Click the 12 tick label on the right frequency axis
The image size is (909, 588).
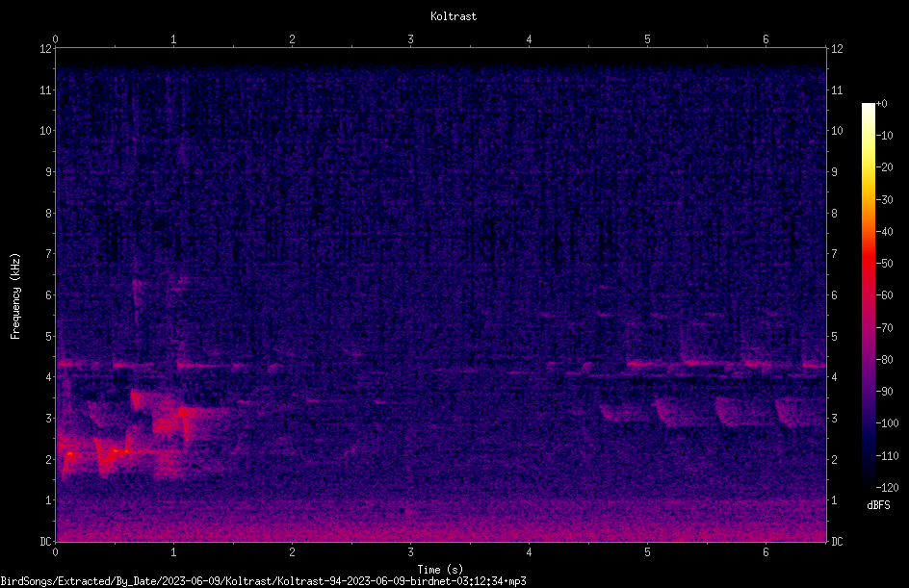coord(837,49)
